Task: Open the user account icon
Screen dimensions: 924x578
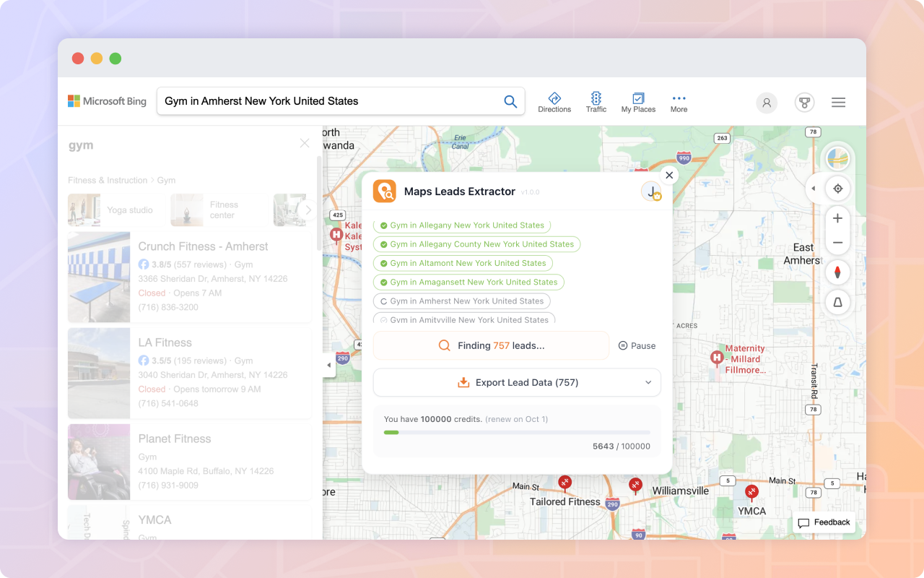Action: [767, 103]
